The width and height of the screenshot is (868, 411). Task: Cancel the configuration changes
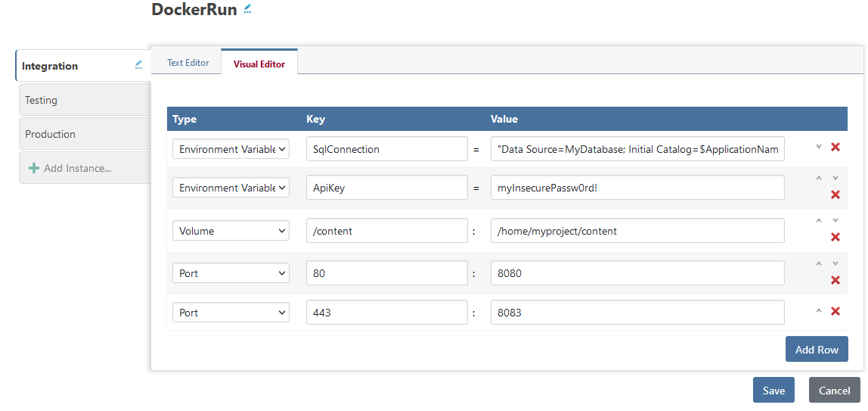(834, 391)
